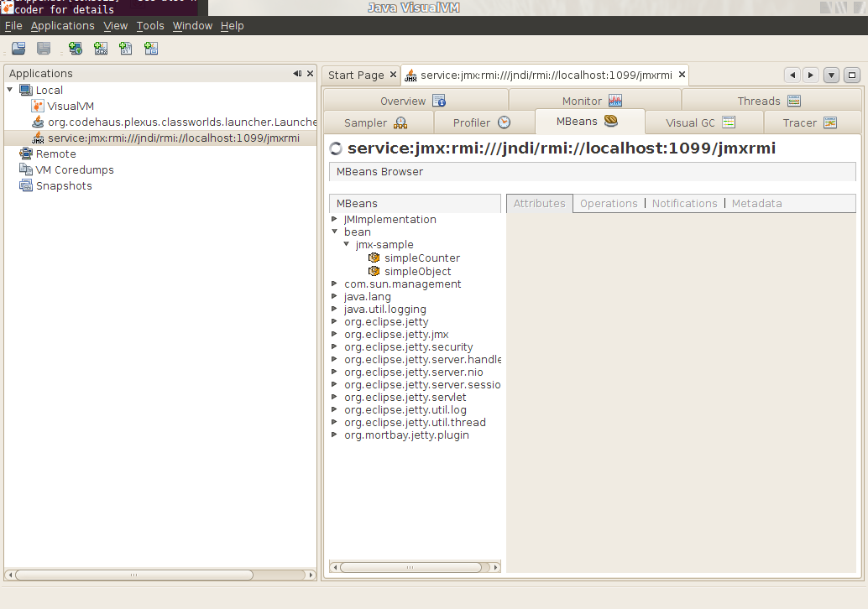This screenshot has height=609, width=868.
Task: Select the Notifications sub-tab
Action: [x=684, y=204]
